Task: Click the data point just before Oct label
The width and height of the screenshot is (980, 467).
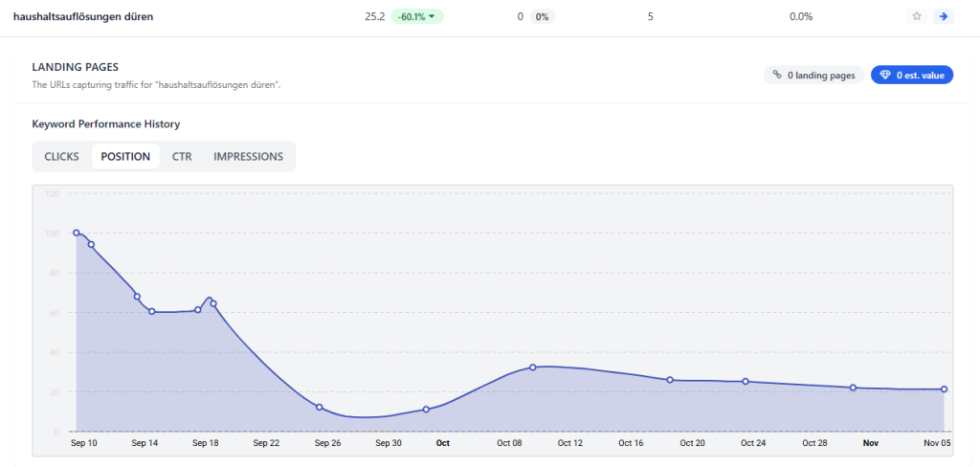Action: click(x=426, y=410)
